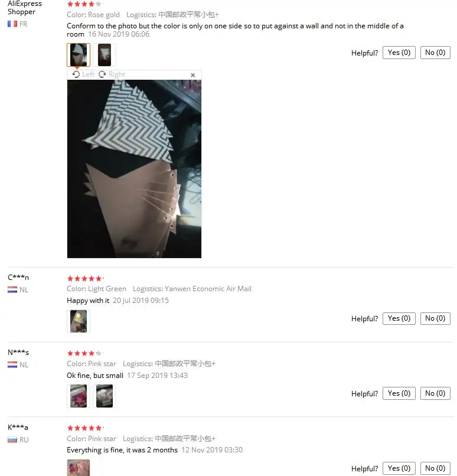
Task: Open first photo in N***s review
Action: click(x=79, y=396)
